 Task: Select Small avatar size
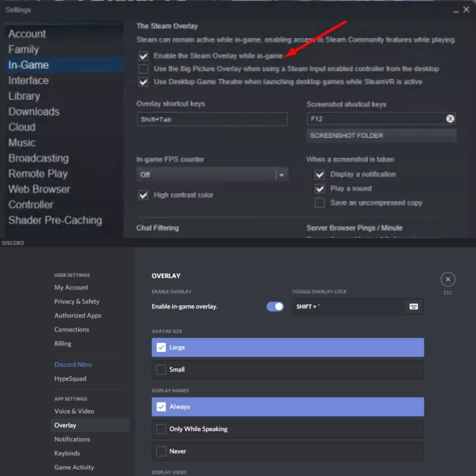288,369
